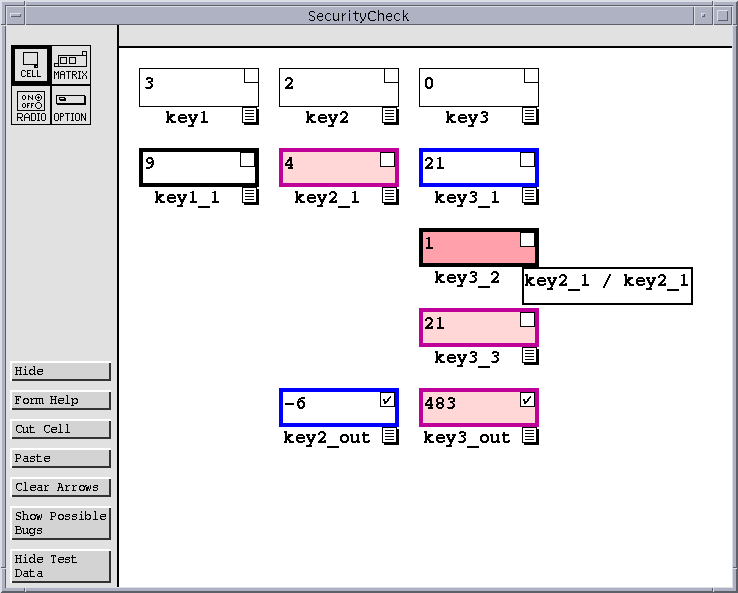This screenshot has width=738, height=593.
Task: Open the formula icon beside key3_3
Action: tap(530, 356)
